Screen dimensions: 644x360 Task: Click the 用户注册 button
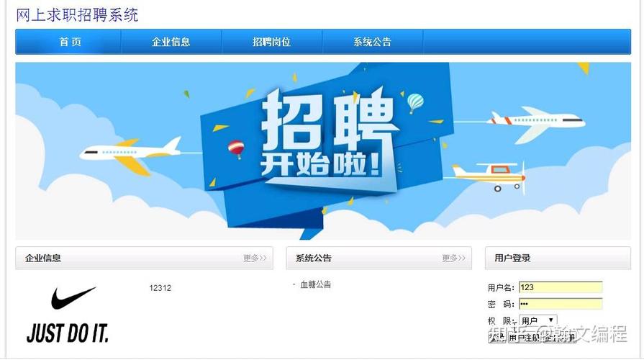[x=524, y=338]
